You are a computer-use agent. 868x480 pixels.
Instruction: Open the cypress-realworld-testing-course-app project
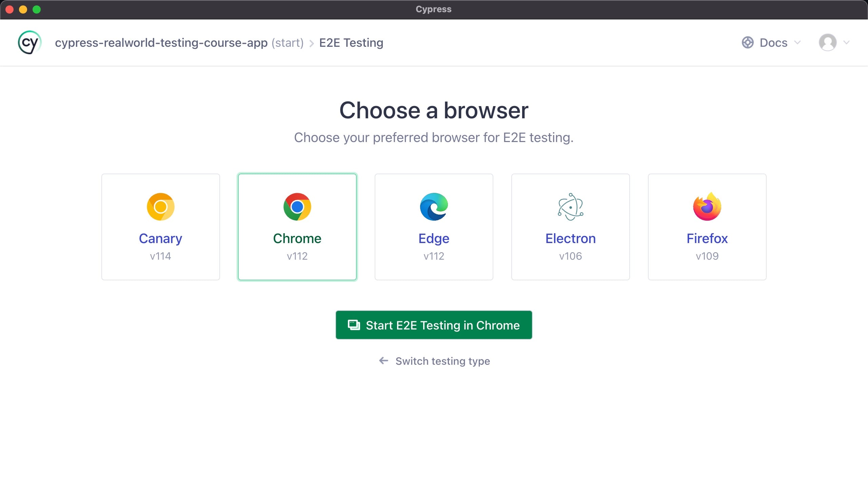[162, 42]
